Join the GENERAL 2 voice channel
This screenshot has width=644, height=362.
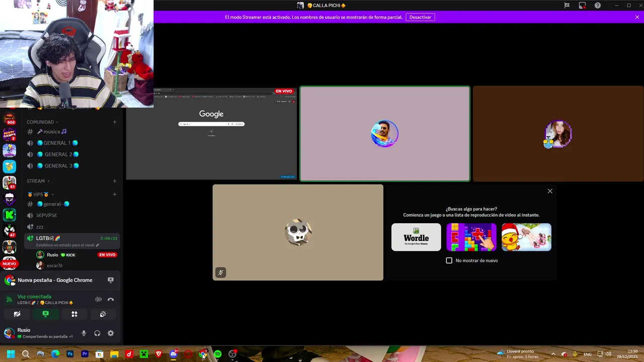pyautogui.click(x=72, y=154)
